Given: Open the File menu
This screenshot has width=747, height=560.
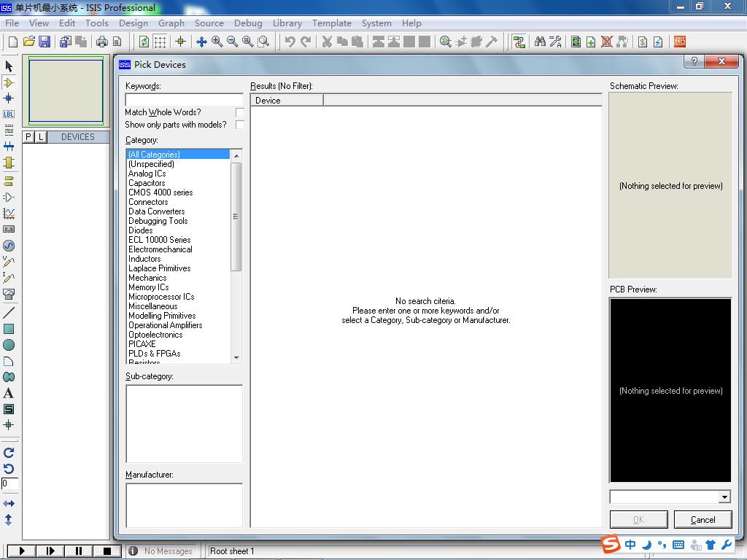Looking at the screenshot, I should pos(12,23).
